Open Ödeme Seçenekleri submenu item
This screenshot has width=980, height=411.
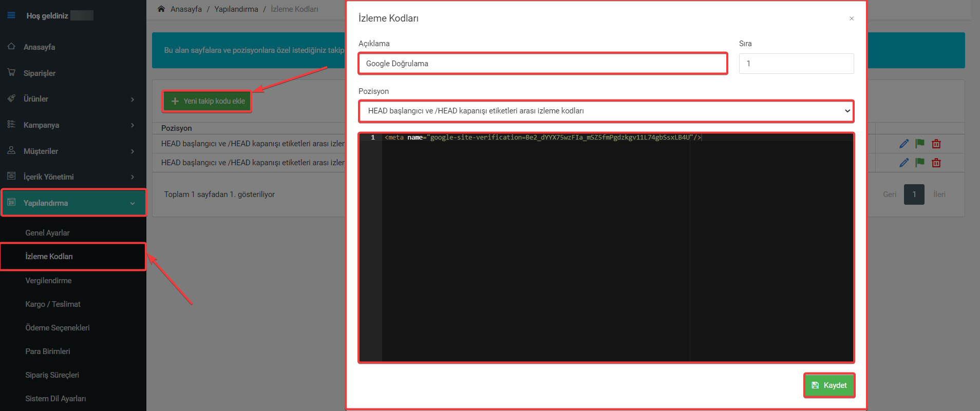(x=58, y=328)
